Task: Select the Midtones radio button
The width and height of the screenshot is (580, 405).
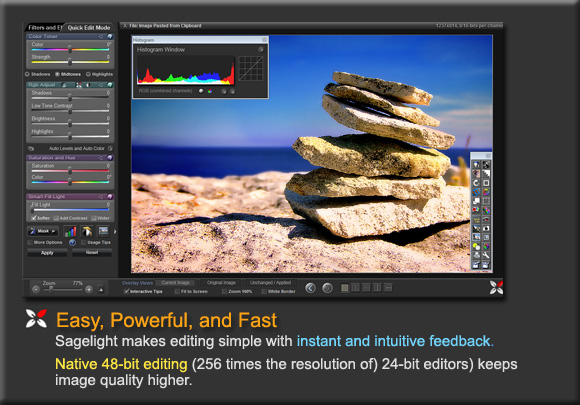Action: pyautogui.click(x=57, y=74)
